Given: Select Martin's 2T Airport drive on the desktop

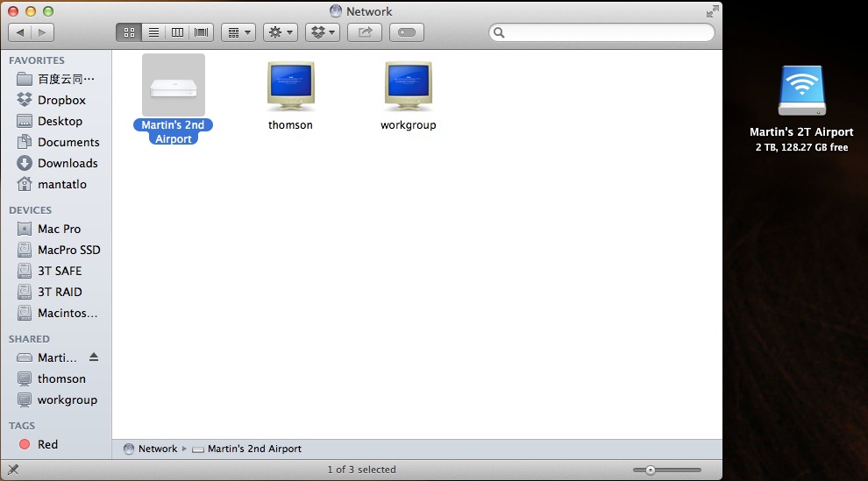Looking at the screenshot, I should pos(801,90).
